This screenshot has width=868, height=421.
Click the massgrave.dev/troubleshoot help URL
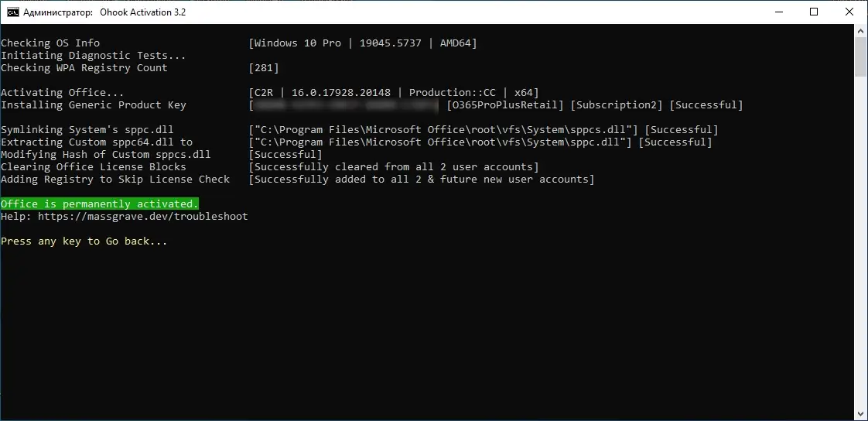[x=143, y=217]
